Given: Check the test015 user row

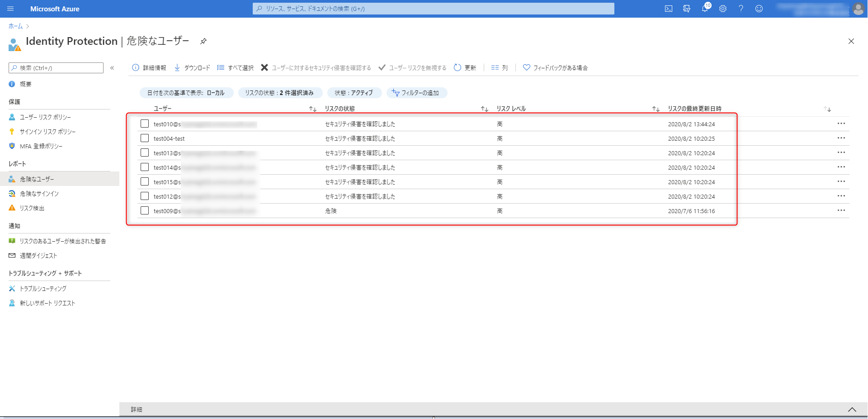Looking at the screenshot, I should (145, 181).
